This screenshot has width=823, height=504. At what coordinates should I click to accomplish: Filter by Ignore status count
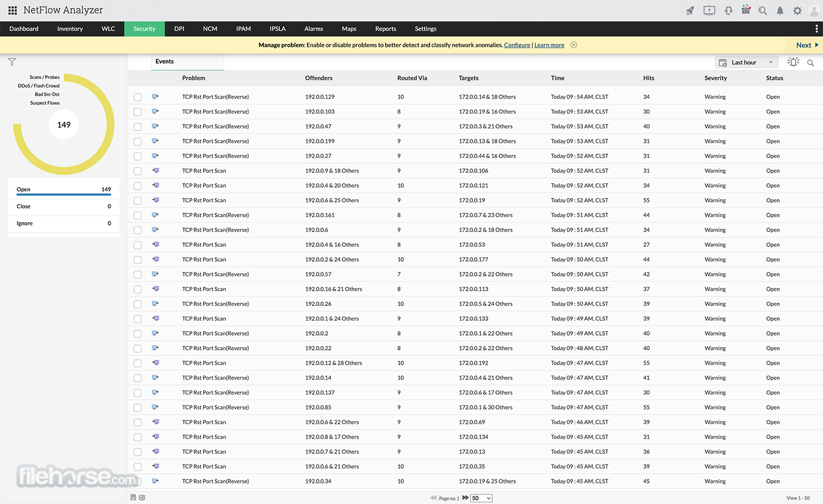[x=64, y=223]
